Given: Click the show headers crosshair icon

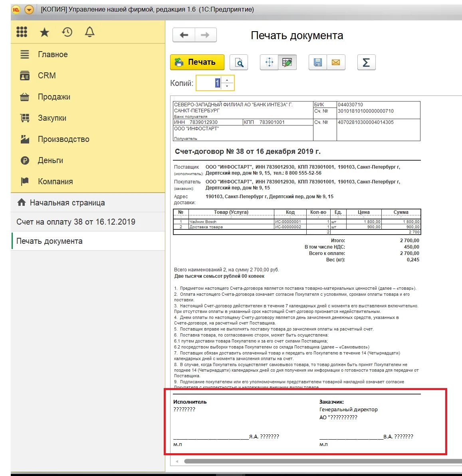Looking at the screenshot, I should tap(269, 62).
